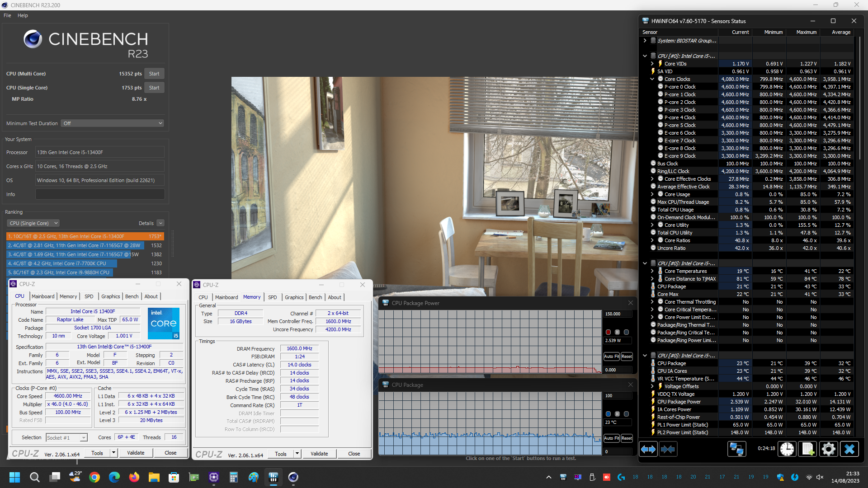Switch to Graphics tab in CPU-Z Memory window
868x488 pixels.
pos(294,297)
